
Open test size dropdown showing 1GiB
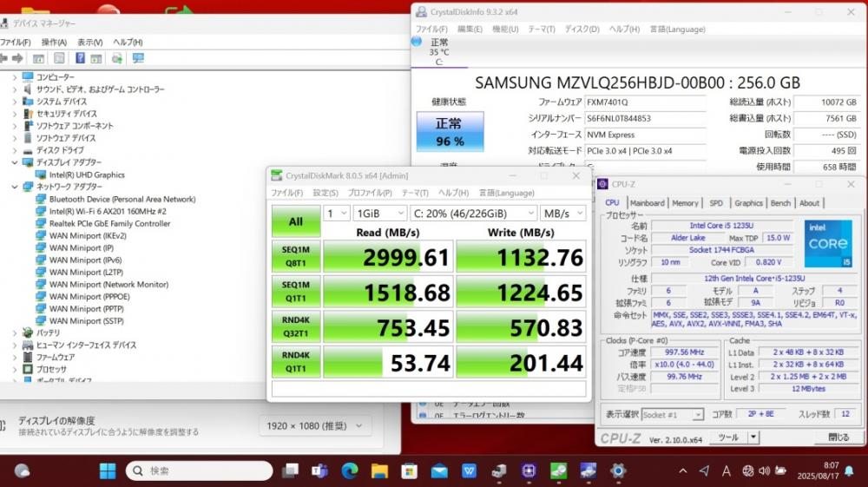click(x=380, y=214)
